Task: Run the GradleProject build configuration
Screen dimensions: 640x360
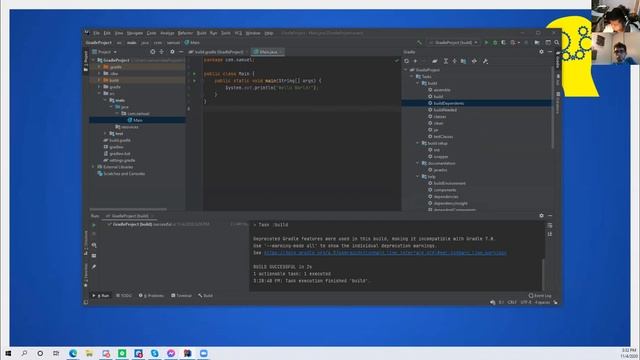Action: pyautogui.click(x=486, y=42)
